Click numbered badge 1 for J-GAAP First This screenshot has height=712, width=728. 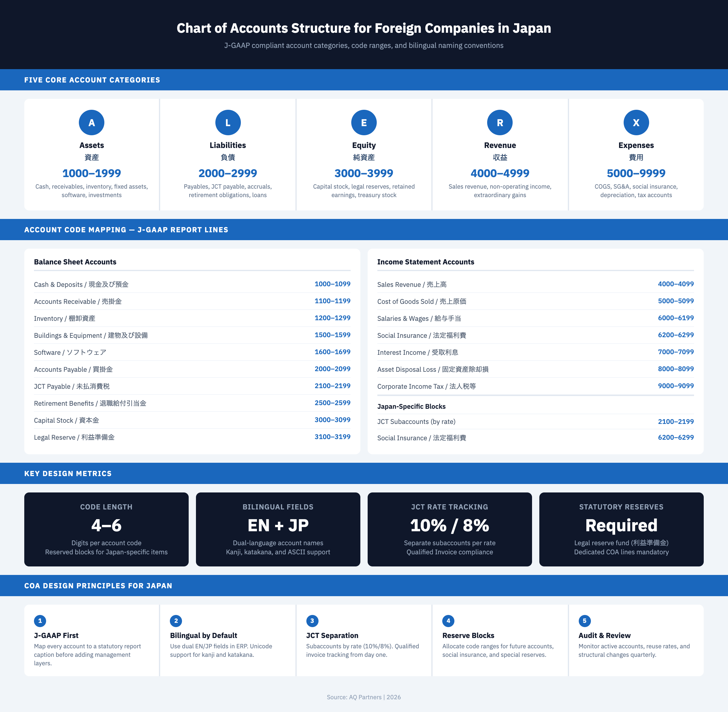click(40, 621)
